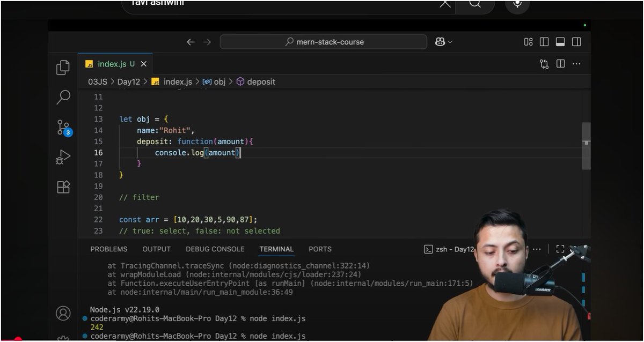Open editor More Actions ellipsis
Viewport: 644px width, 342px height.
point(576,64)
